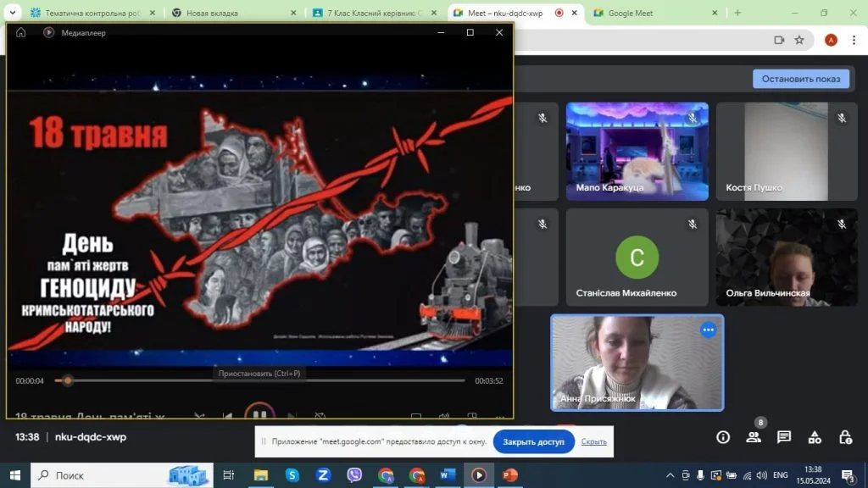The width and height of the screenshot is (868, 488).
Task: Expand hidden system tray icons
Action: point(670,475)
